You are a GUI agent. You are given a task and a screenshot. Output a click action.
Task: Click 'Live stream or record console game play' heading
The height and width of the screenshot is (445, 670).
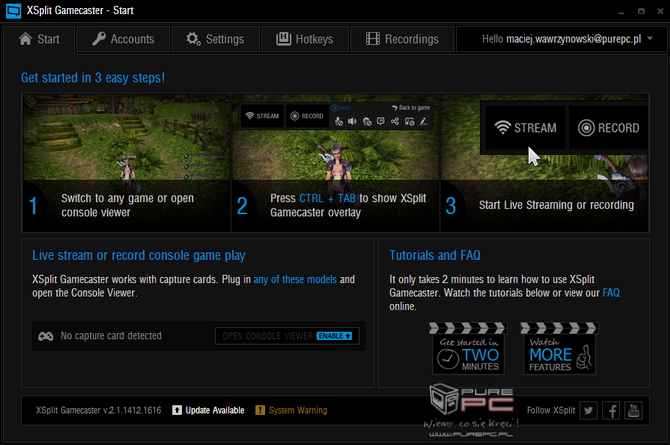pos(139,255)
